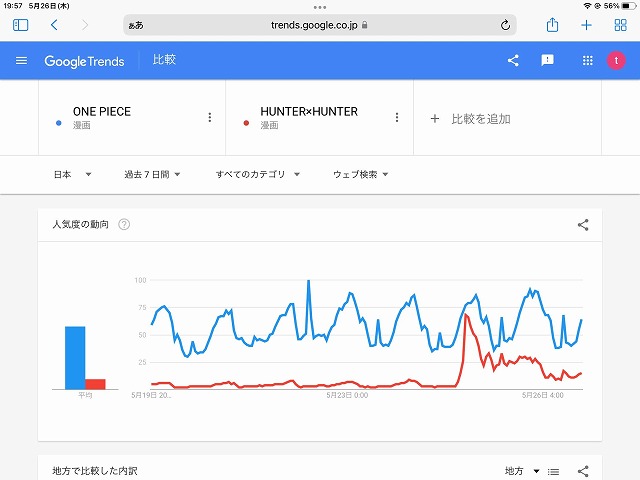
Task: Open account avatar labeled t
Action: [616, 61]
